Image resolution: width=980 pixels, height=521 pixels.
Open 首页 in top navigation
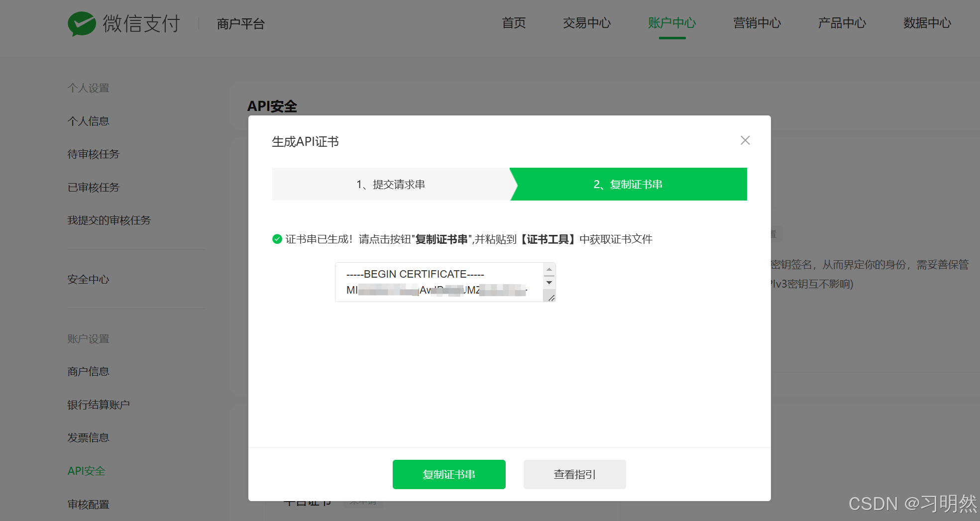point(514,23)
